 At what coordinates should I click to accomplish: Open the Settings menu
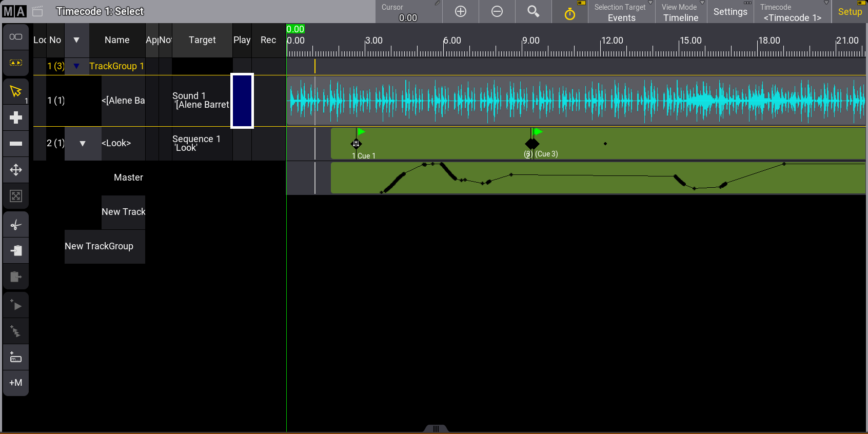pos(730,11)
